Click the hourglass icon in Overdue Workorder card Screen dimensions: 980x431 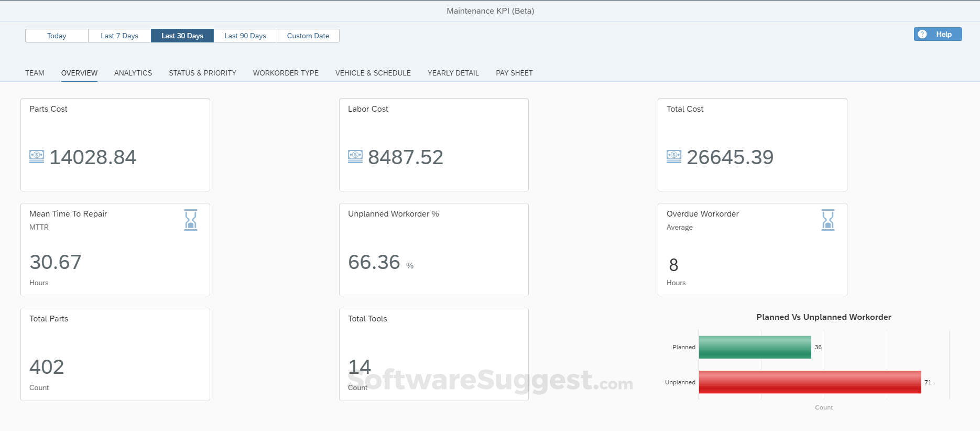coord(828,220)
